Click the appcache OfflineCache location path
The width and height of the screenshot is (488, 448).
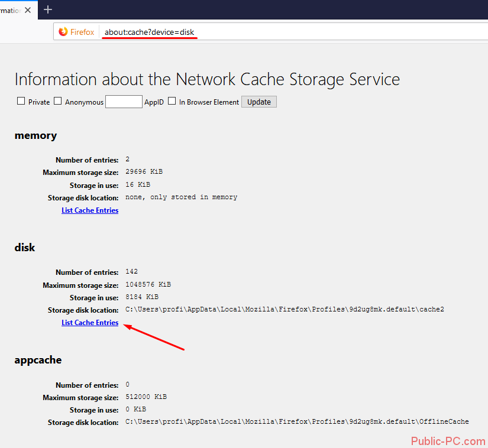click(x=297, y=422)
